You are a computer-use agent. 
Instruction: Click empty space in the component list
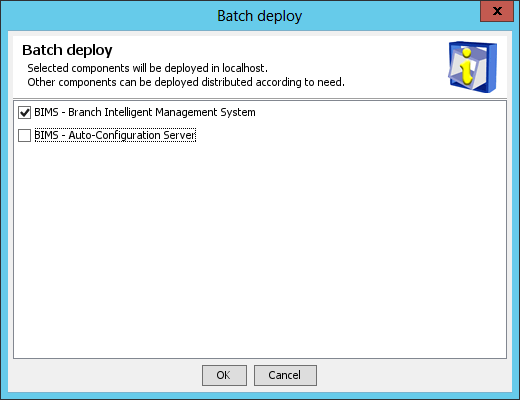click(260, 250)
